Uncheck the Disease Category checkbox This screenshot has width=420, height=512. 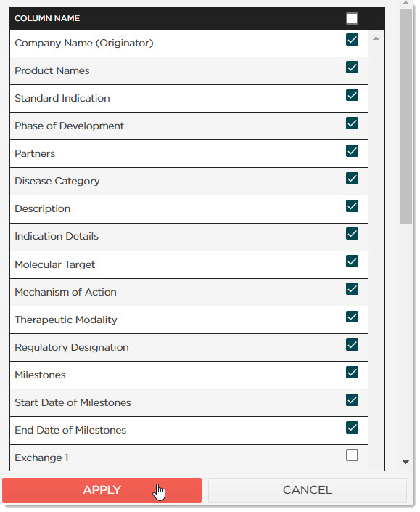352,178
